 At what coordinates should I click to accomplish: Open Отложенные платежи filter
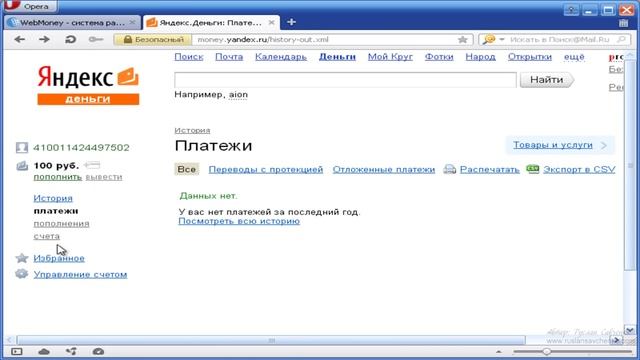tap(384, 169)
